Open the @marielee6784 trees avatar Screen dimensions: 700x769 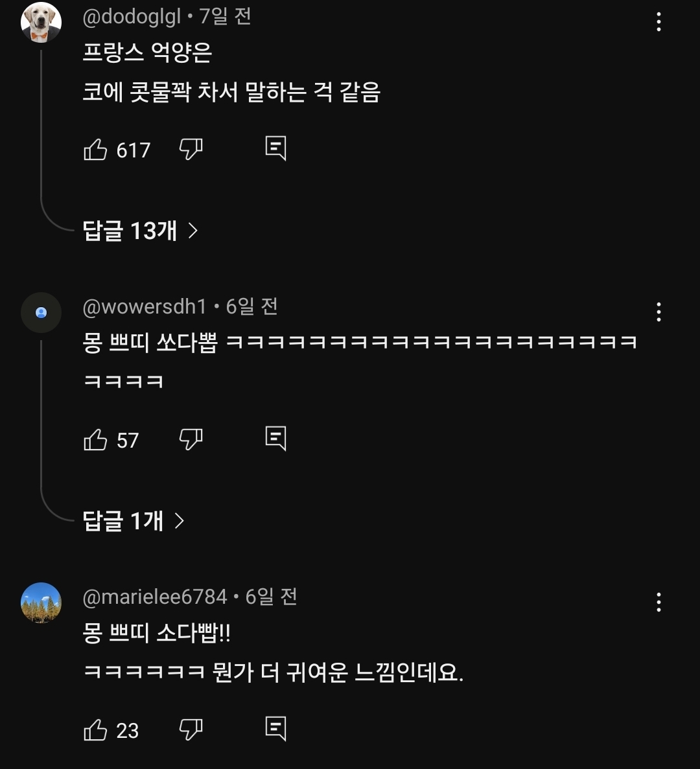[x=41, y=603]
